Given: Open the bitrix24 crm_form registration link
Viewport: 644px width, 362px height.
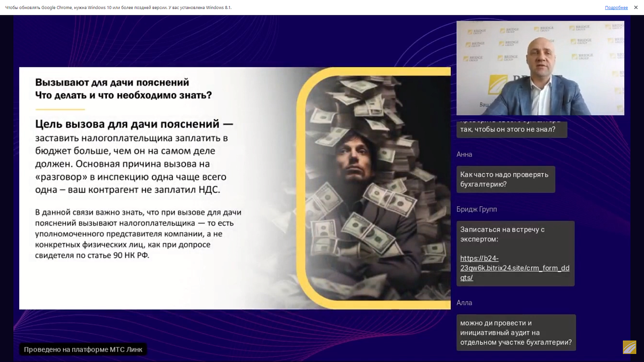Looking at the screenshot, I should point(514,268).
